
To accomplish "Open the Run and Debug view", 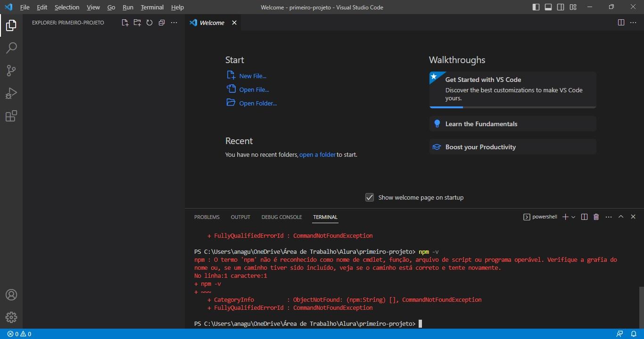I will 11,93.
